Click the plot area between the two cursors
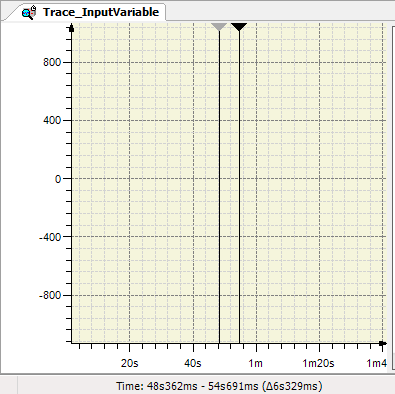The image size is (395, 394). point(229,187)
